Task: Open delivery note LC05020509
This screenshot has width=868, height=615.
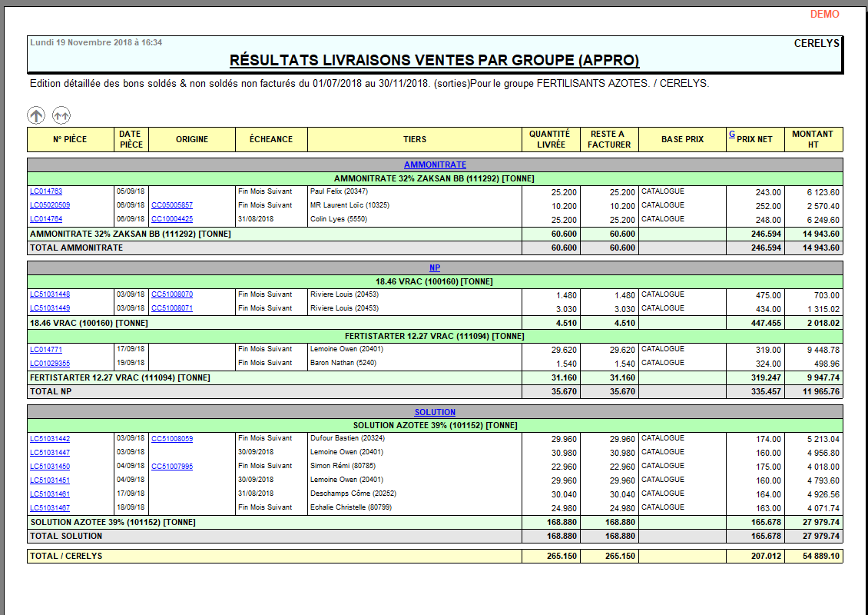Action: pos(50,205)
